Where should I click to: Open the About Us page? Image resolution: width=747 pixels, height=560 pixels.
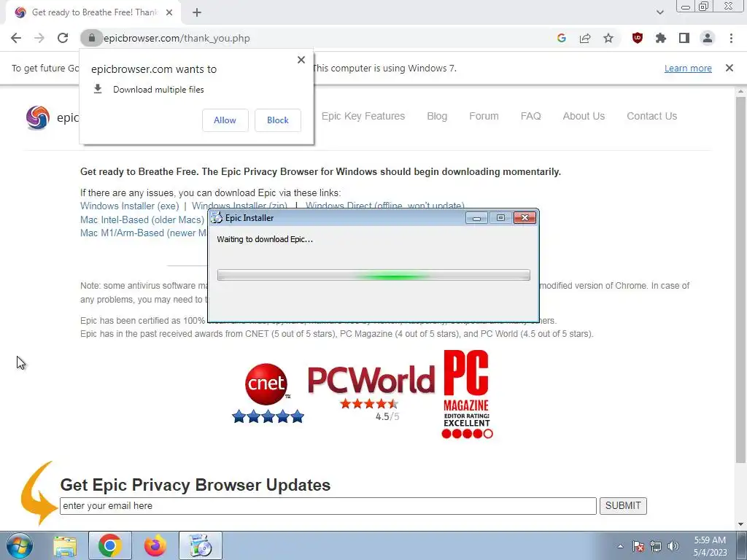point(584,116)
